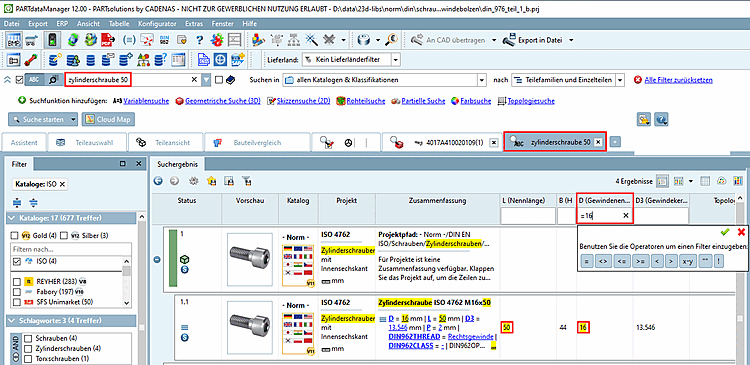Open the Konfigurator menu

point(157,23)
